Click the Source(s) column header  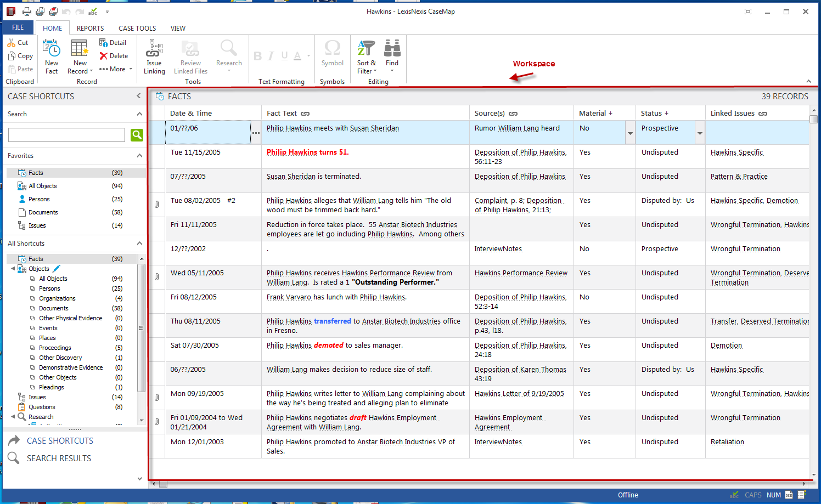tap(521, 113)
